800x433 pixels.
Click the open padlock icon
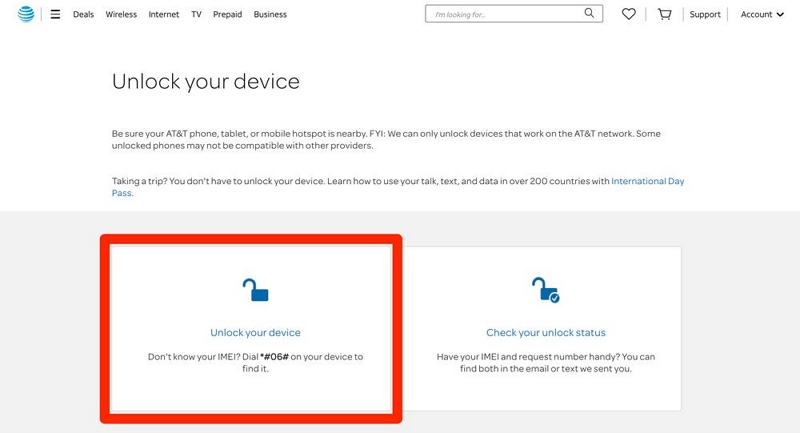click(x=256, y=290)
